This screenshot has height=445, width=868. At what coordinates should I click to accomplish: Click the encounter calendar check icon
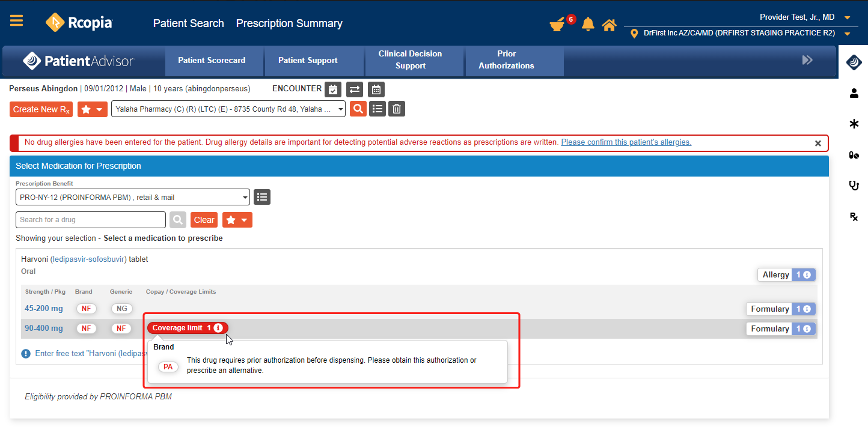[x=333, y=89]
